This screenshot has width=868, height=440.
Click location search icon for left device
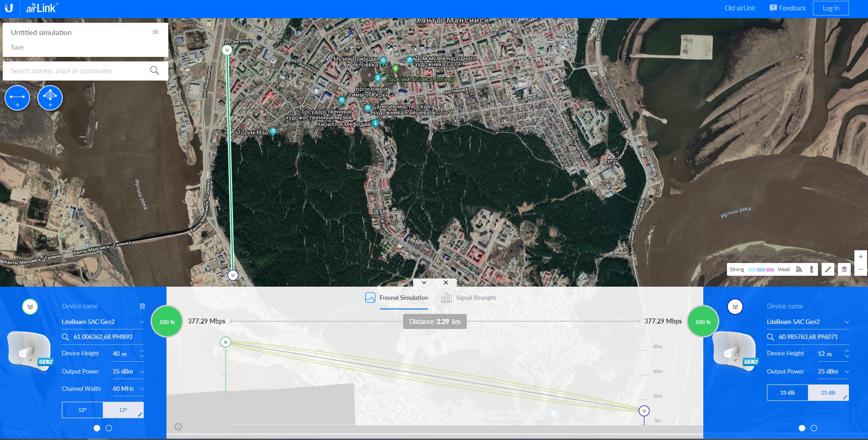pos(66,337)
